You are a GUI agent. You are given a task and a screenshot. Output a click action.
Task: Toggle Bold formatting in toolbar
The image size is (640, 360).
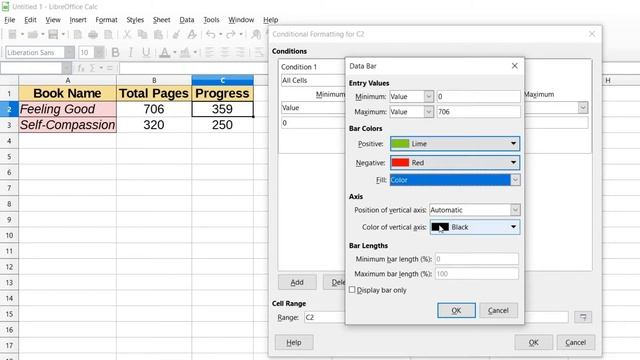pyautogui.click(x=116, y=52)
